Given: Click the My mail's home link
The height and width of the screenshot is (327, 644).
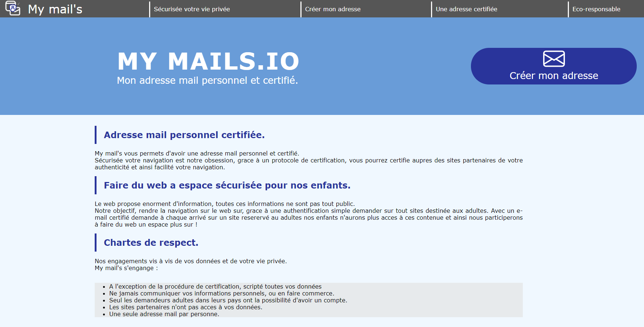Looking at the screenshot, I should (55, 9).
